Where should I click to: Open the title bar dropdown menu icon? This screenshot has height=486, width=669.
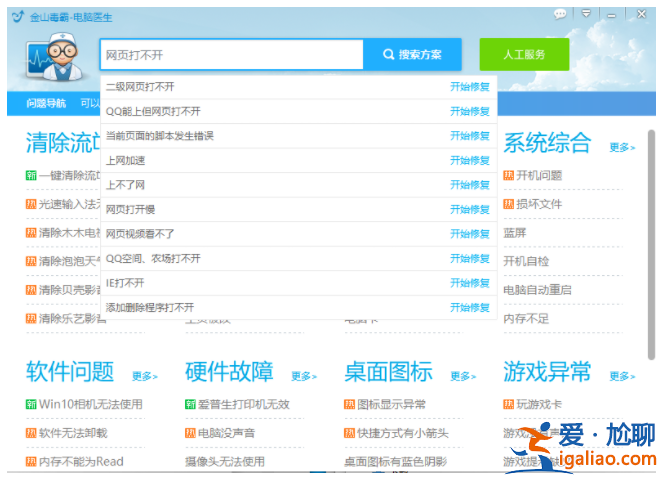click(586, 14)
